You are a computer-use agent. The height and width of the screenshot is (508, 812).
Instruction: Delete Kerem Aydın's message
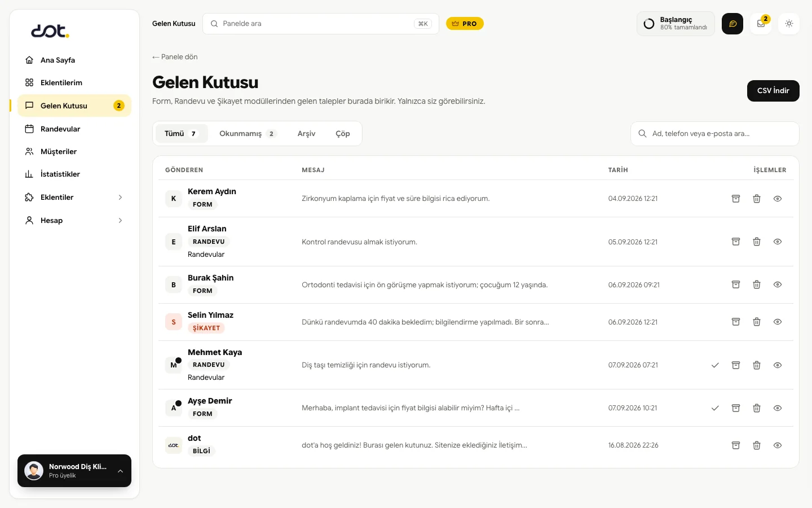coord(757,199)
